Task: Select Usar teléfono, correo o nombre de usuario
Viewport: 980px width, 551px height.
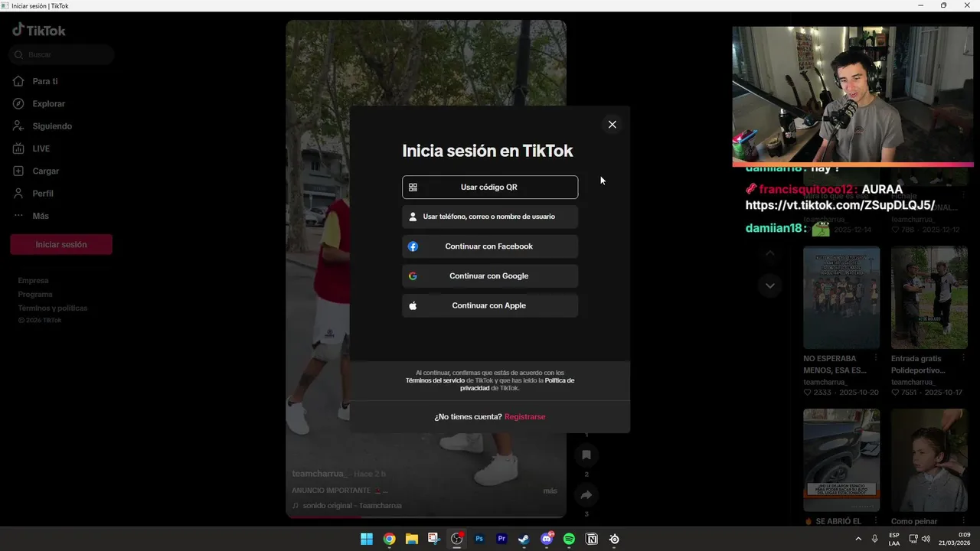Action: tap(490, 217)
